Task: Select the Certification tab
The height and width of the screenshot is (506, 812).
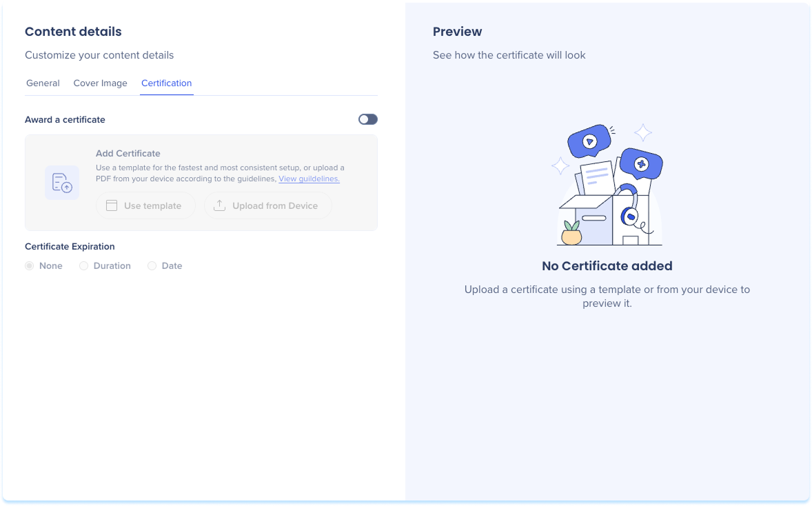Action: 167,83
